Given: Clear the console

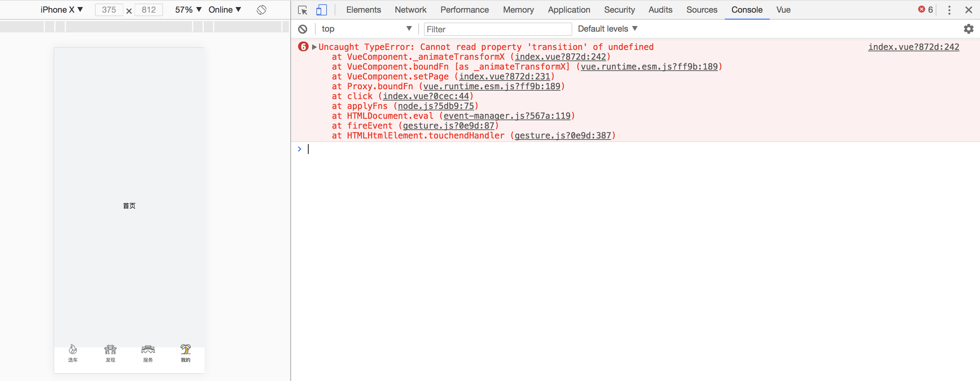Looking at the screenshot, I should (x=303, y=28).
